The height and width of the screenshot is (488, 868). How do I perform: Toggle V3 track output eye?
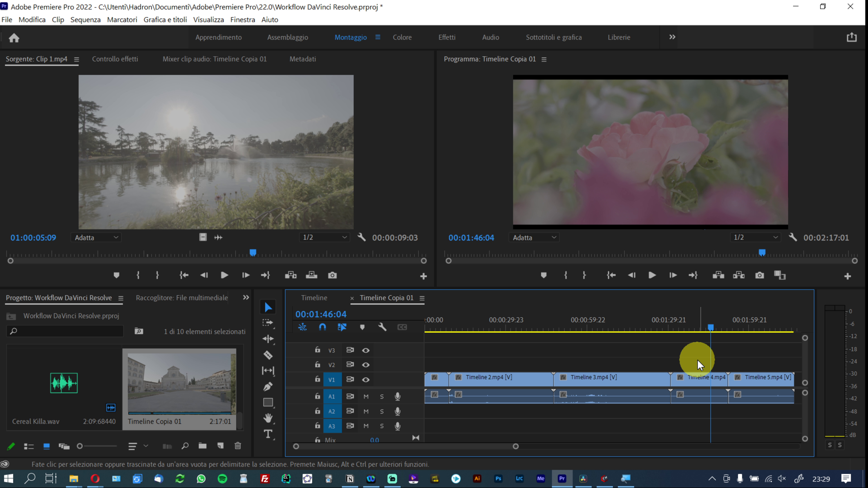(x=366, y=350)
